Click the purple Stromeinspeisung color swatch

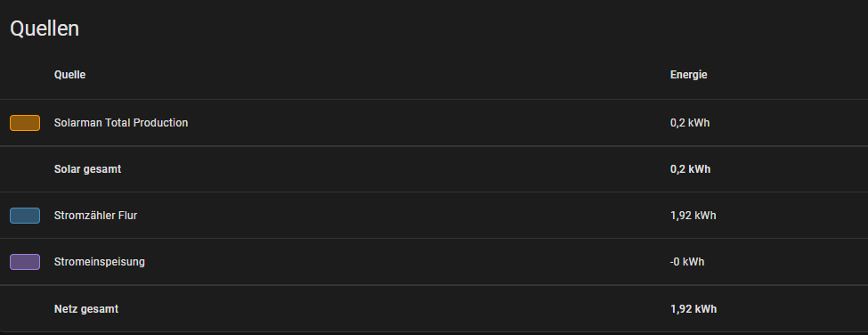click(25, 262)
